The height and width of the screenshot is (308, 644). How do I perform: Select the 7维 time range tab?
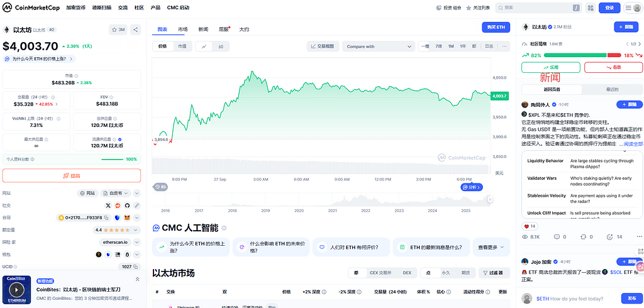438,47
